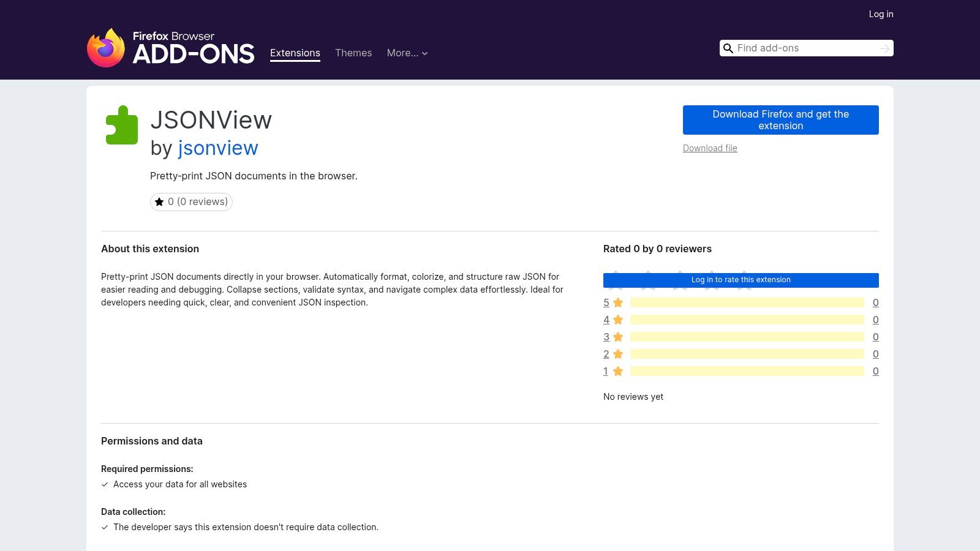Open the jsonview author profile link
The height and width of the screenshot is (551, 980).
(x=218, y=148)
